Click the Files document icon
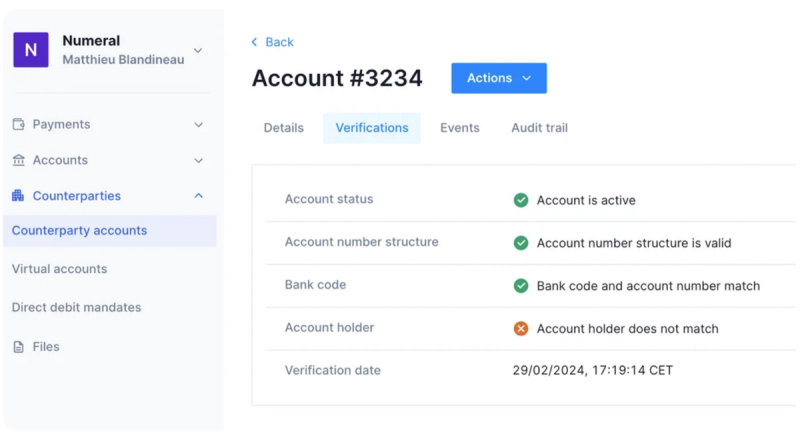This screenshot has height=445, width=800. click(x=18, y=347)
